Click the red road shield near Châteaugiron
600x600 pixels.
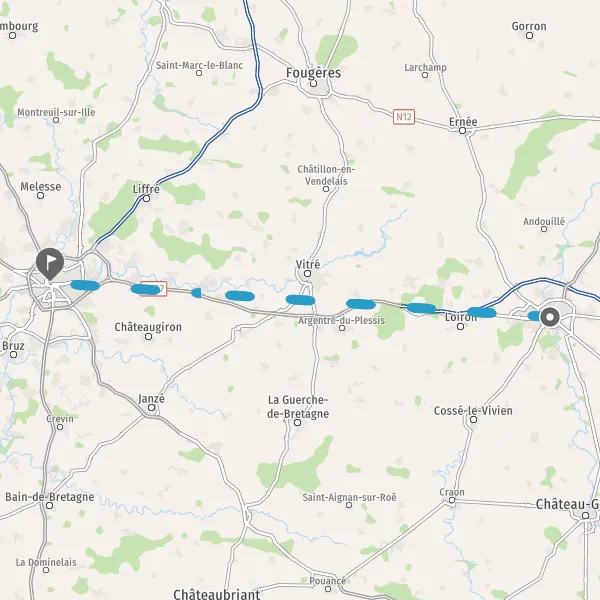coord(154,289)
